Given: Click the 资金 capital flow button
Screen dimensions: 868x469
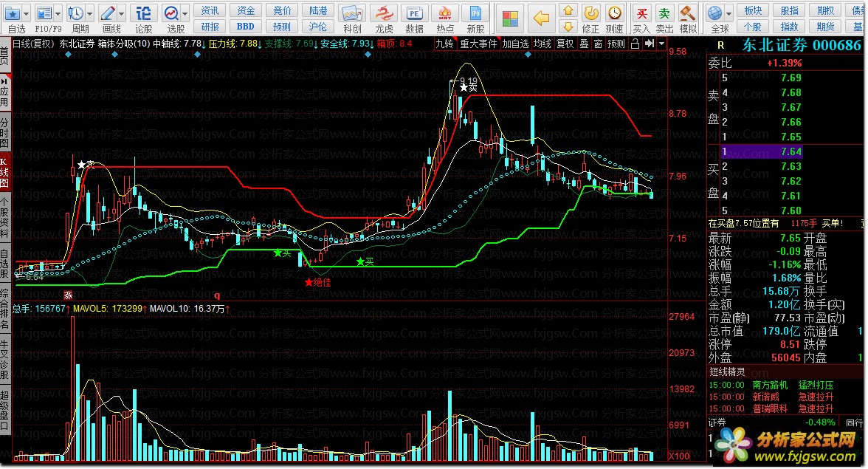Looking at the screenshot, I should click(x=246, y=10).
